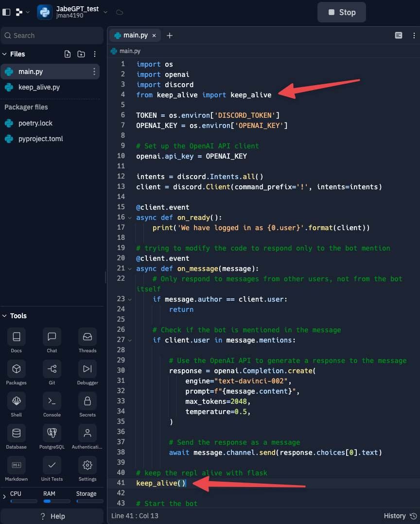This screenshot has width=420, height=524.
Task: Fold the on_message function at line 21
Action: point(130,269)
